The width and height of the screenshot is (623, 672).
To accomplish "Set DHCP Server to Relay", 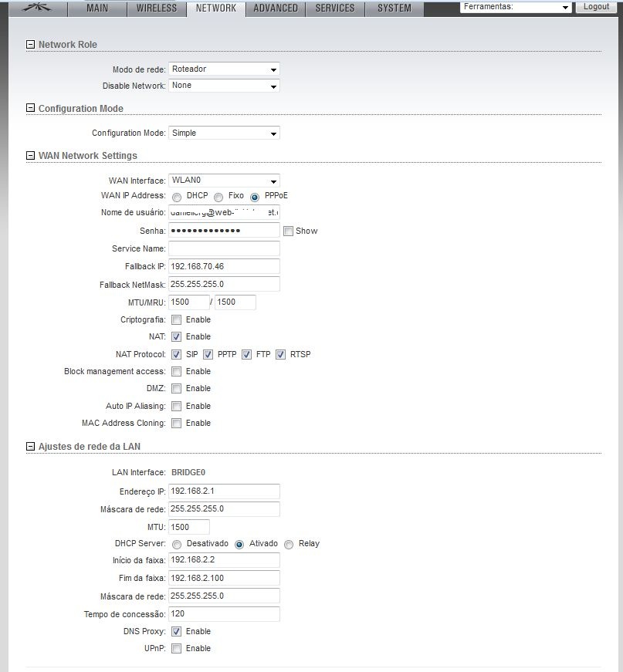I will pos(289,544).
